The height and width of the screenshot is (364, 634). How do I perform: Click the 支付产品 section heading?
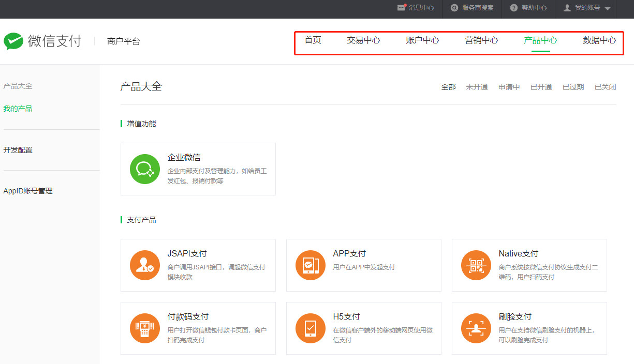(141, 220)
